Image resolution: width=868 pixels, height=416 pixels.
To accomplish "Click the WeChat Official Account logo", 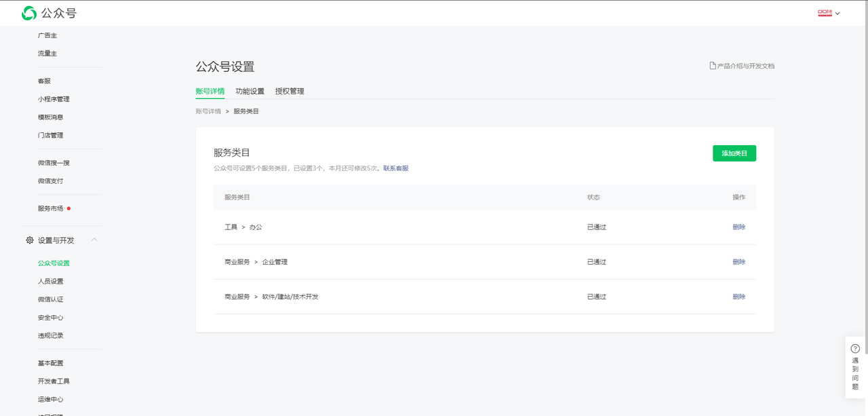I will coord(29,13).
